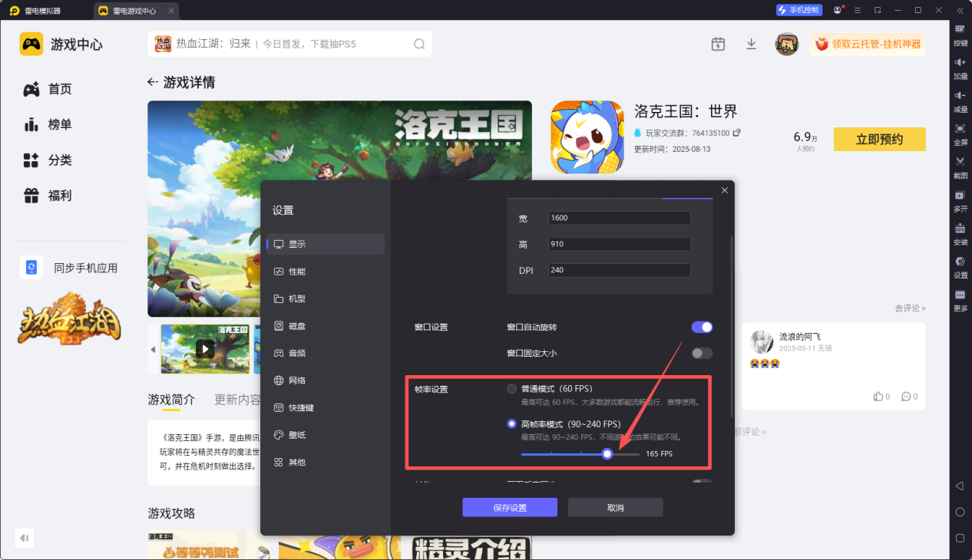Viewport: 972px width, 560px height.
Task: Open 快捷键 settings section
Action: point(326,407)
